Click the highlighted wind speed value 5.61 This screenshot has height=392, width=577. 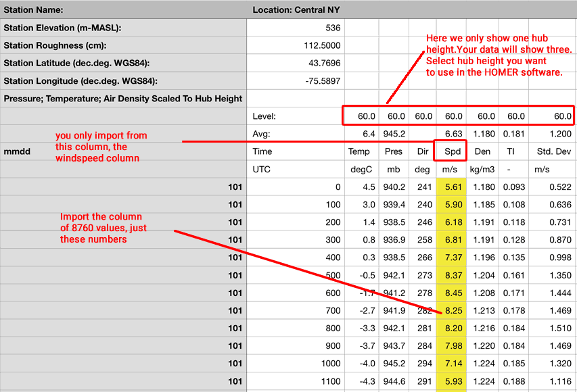453,187
